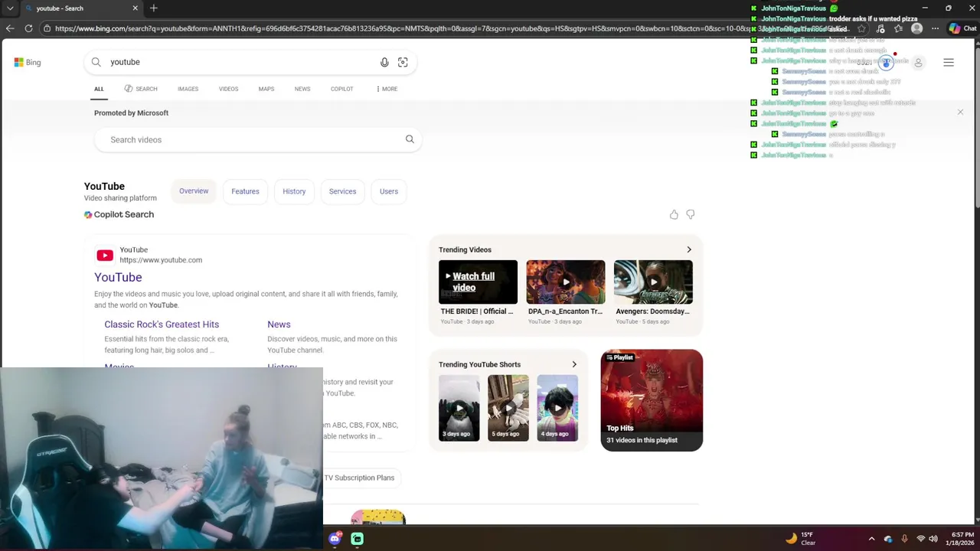Click the YouTube favicon next to youtube.com

(105, 255)
